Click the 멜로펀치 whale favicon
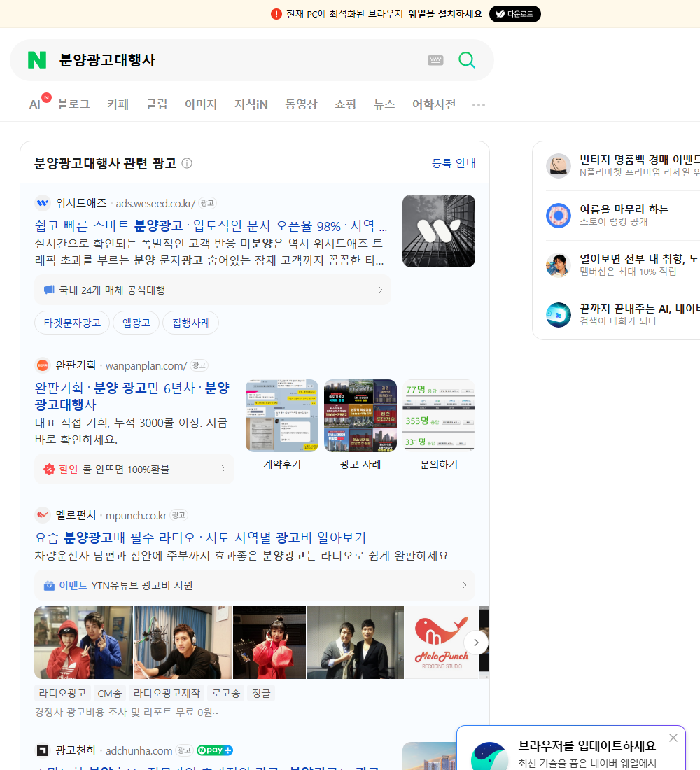Viewport: 700px width, 770px height. coord(43,515)
